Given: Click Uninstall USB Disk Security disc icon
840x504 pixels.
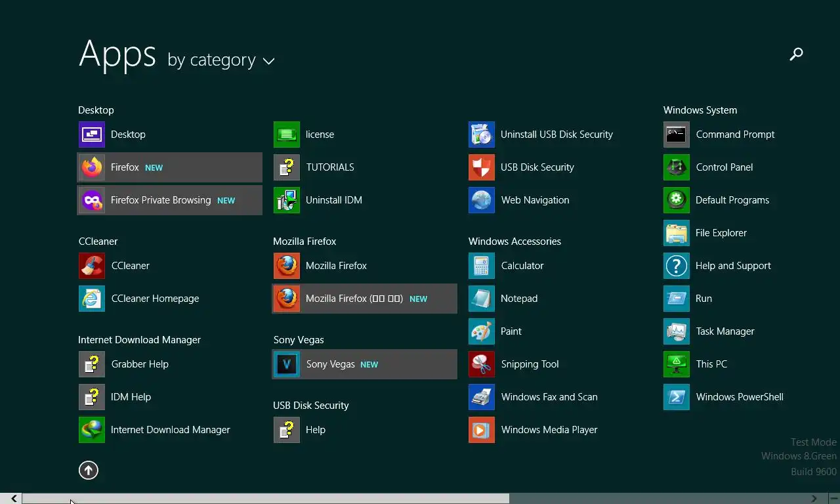Looking at the screenshot, I should point(482,135).
